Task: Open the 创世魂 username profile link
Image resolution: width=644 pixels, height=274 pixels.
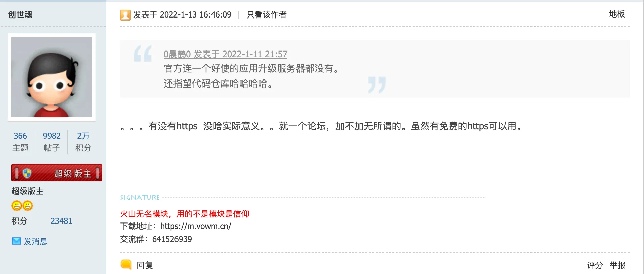Action: pyautogui.click(x=20, y=14)
